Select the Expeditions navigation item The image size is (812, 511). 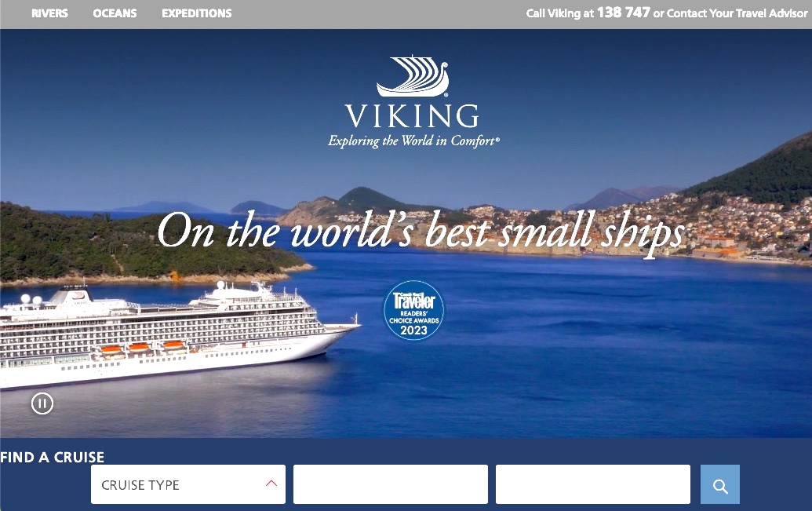[x=197, y=13]
